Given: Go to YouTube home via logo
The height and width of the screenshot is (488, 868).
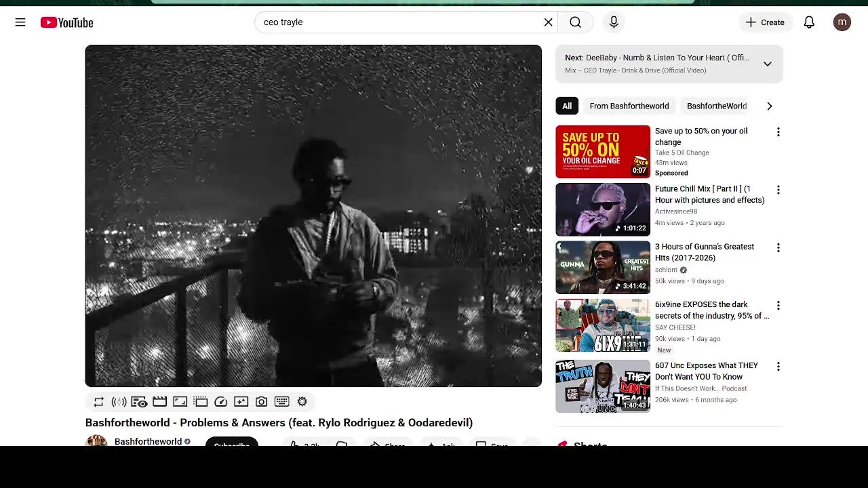Looking at the screenshot, I should 66,22.
